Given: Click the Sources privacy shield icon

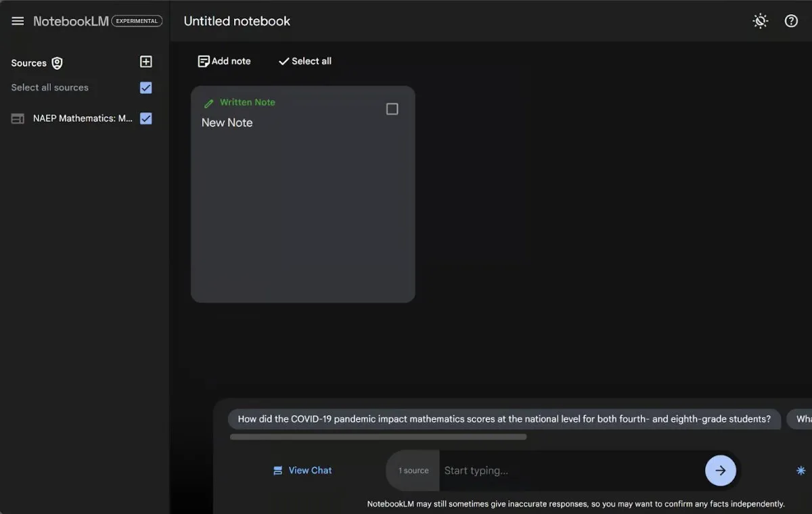Looking at the screenshot, I should pos(58,63).
